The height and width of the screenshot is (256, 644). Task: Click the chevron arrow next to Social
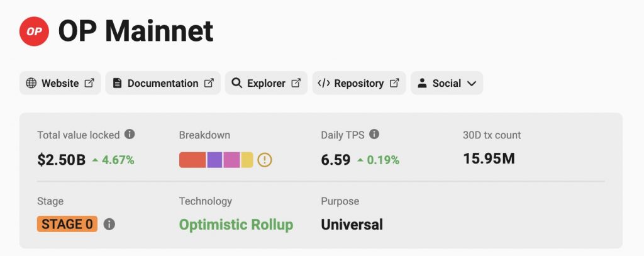click(x=472, y=84)
